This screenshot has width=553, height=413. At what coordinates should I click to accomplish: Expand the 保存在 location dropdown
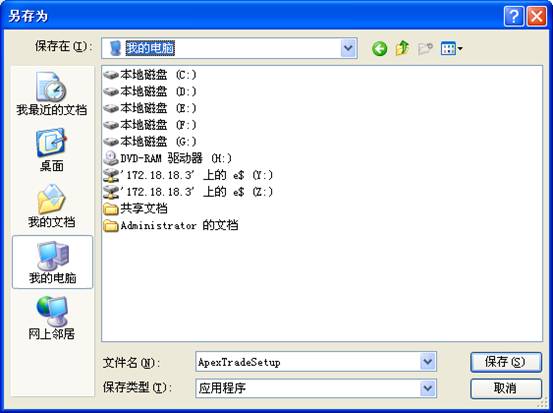[348, 48]
